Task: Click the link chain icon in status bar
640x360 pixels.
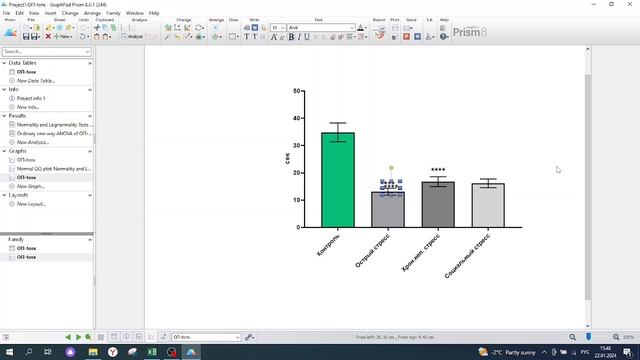Action: (249, 337)
